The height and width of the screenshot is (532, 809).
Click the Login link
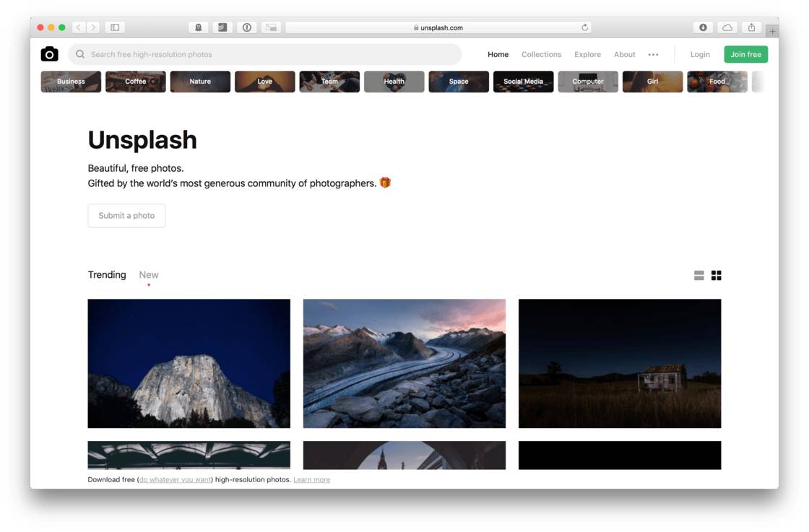[700, 54]
